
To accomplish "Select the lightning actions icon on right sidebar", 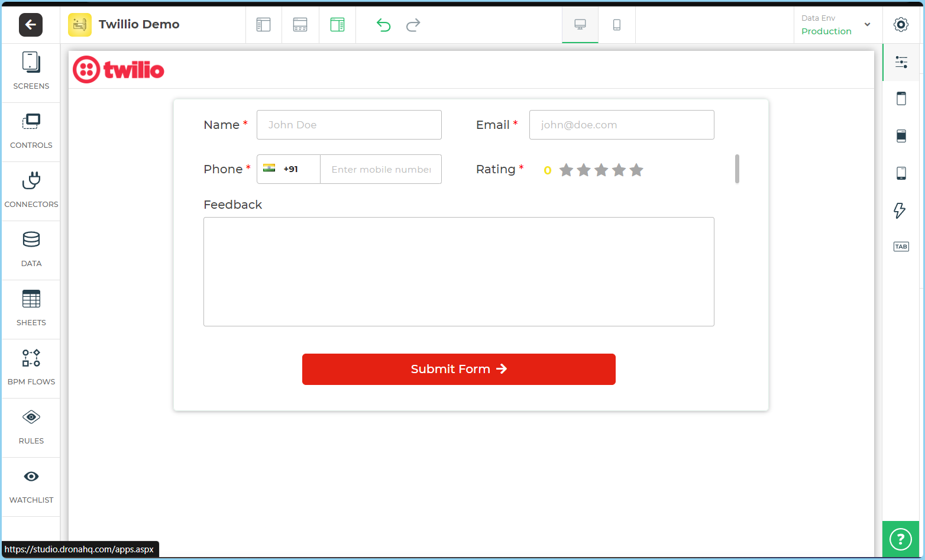I will (x=901, y=211).
